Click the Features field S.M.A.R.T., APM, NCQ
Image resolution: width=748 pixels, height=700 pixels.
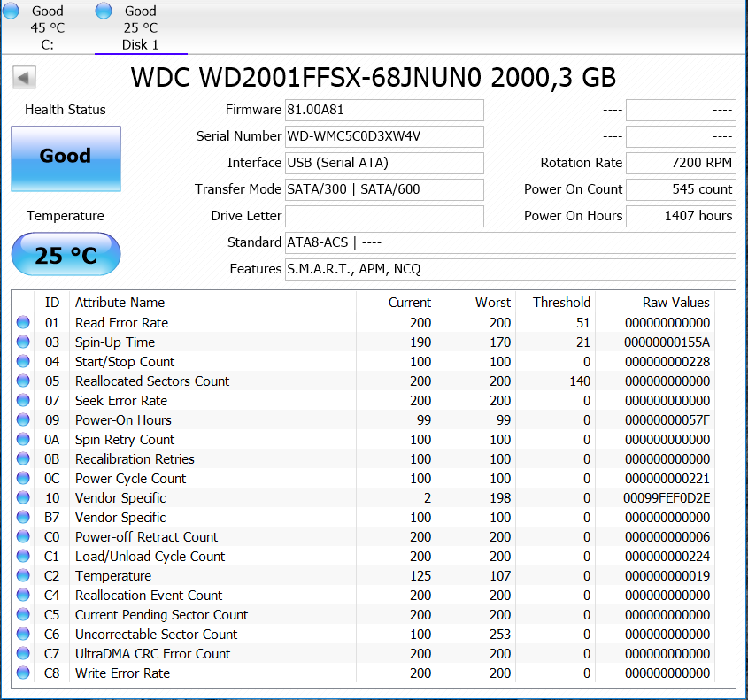[x=511, y=269]
